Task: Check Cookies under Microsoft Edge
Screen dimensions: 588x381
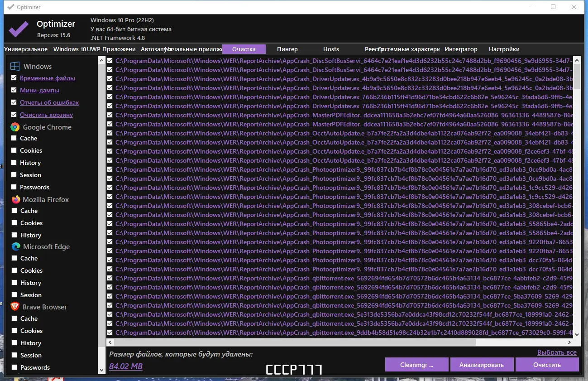Action: pos(14,270)
